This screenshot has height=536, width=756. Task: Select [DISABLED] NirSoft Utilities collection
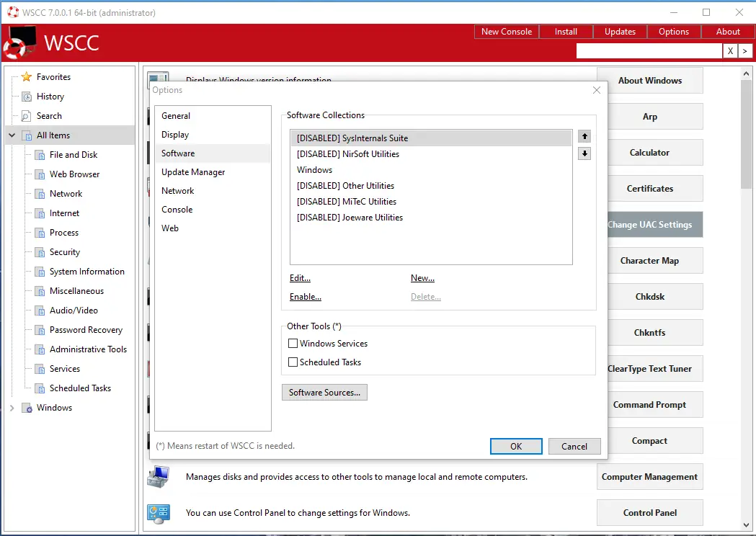[x=431, y=154]
